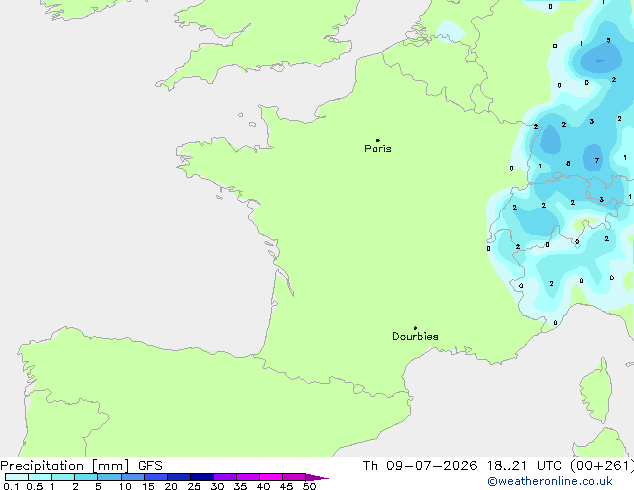Pick the 0.5–1 mm legend color swatch
This screenshot has width=634, height=490.
[40, 477]
